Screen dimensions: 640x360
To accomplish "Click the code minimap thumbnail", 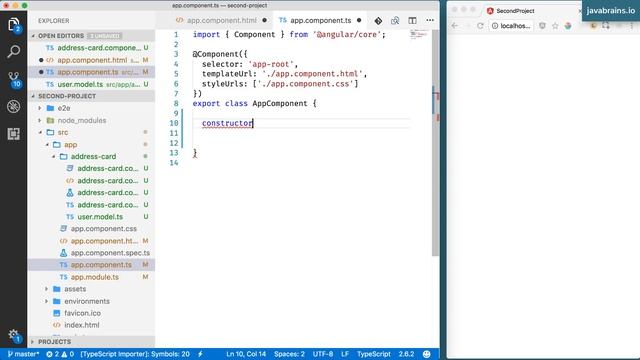I will 418,35.
